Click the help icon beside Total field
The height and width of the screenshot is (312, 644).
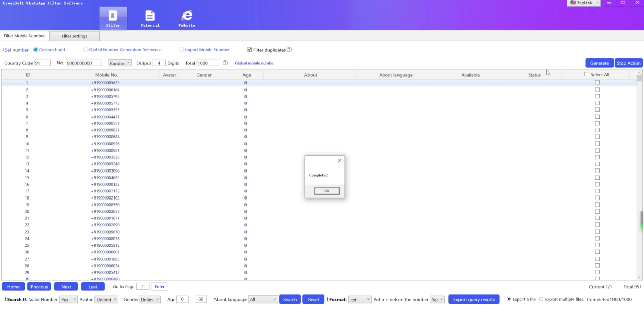click(x=225, y=63)
